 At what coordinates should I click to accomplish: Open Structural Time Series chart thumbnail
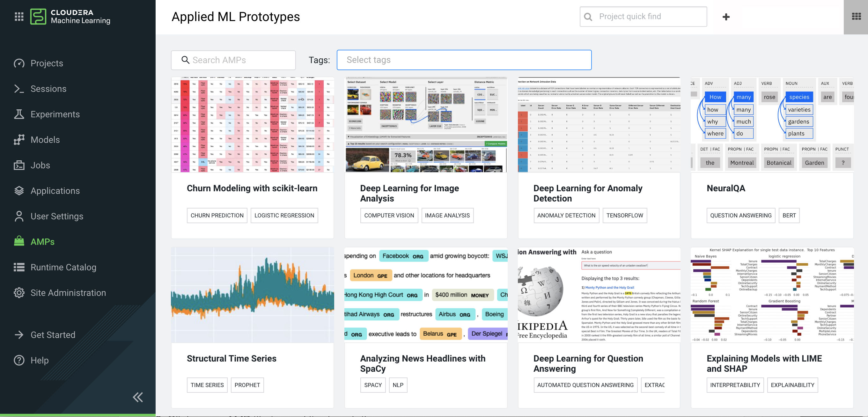(x=252, y=295)
